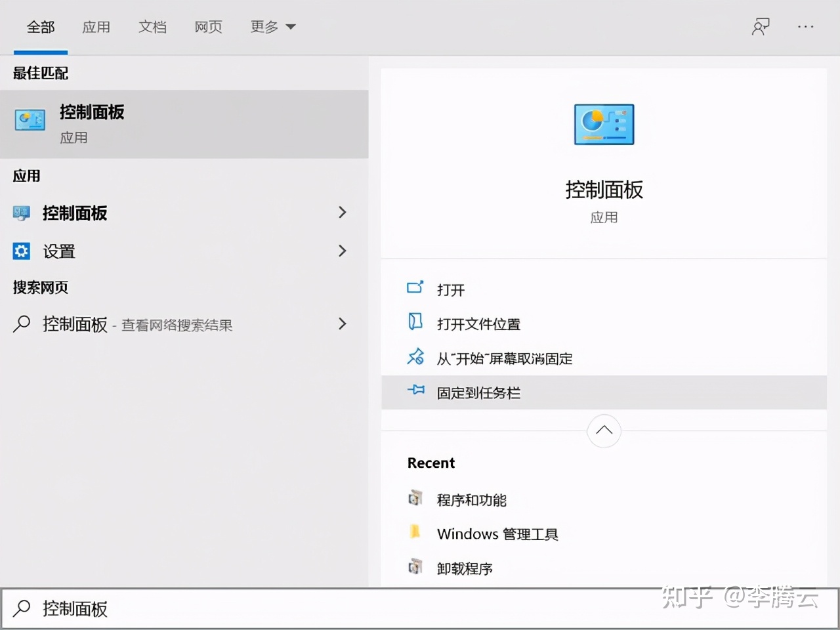Switch to the 文档 tab
The height and width of the screenshot is (630, 840).
[153, 27]
